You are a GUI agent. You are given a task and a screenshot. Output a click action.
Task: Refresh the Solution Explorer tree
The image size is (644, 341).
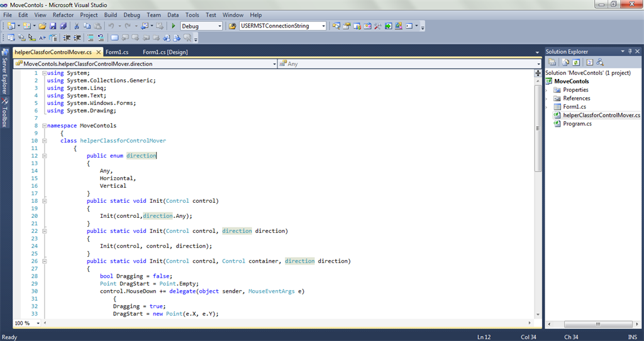coord(576,62)
